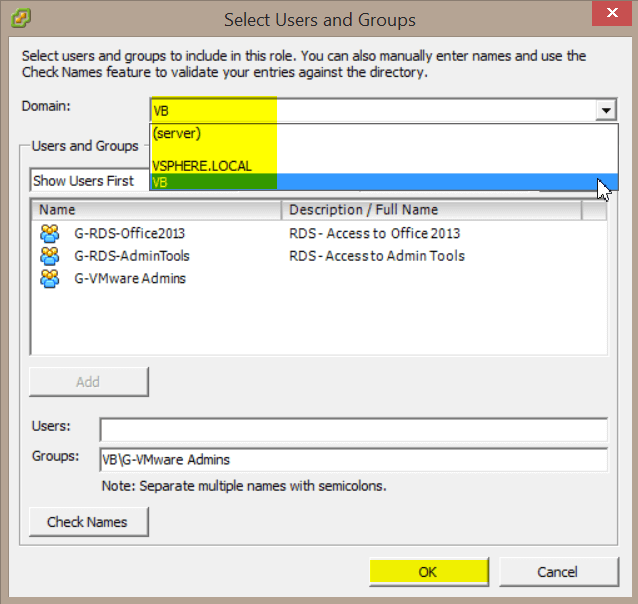This screenshot has width=638, height=604.
Task: Close the Select Users and Groups dialog
Action: click(x=612, y=13)
